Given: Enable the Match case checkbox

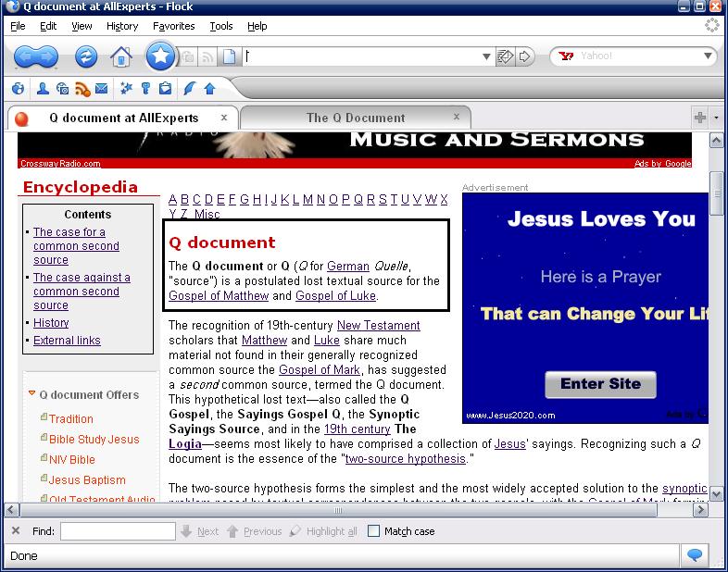Looking at the screenshot, I should click(x=373, y=531).
